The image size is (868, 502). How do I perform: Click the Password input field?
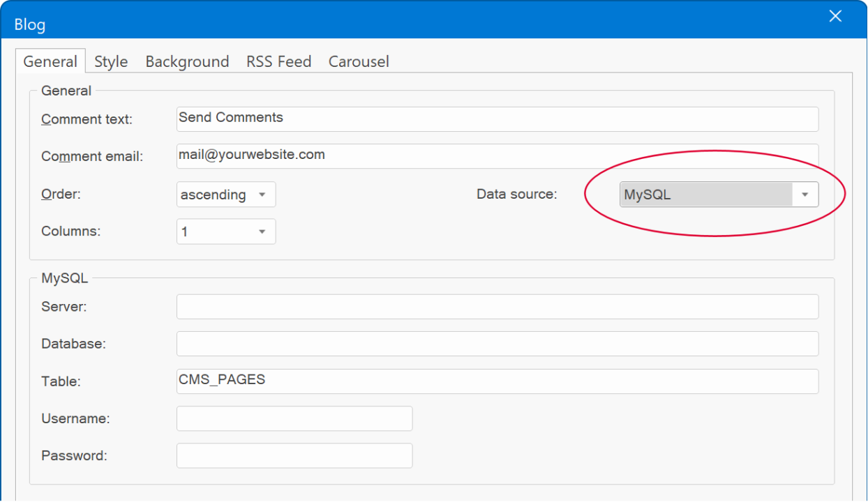294,456
